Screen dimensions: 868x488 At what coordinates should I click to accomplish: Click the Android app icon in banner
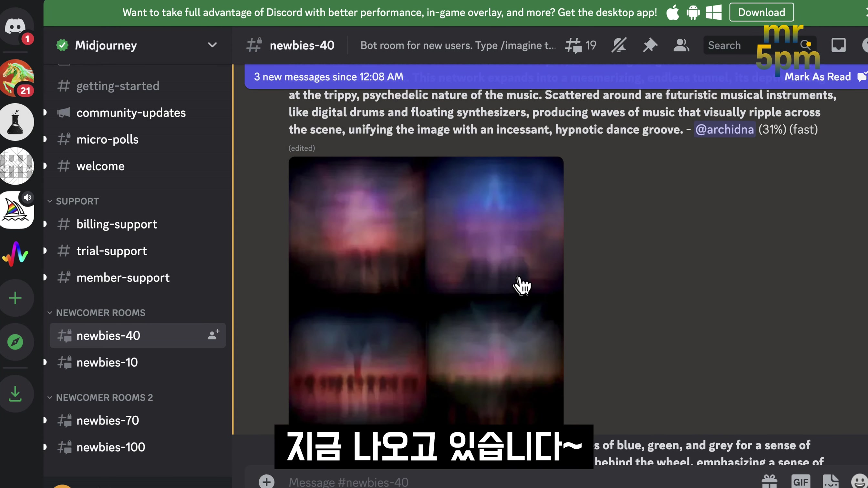pyautogui.click(x=693, y=13)
